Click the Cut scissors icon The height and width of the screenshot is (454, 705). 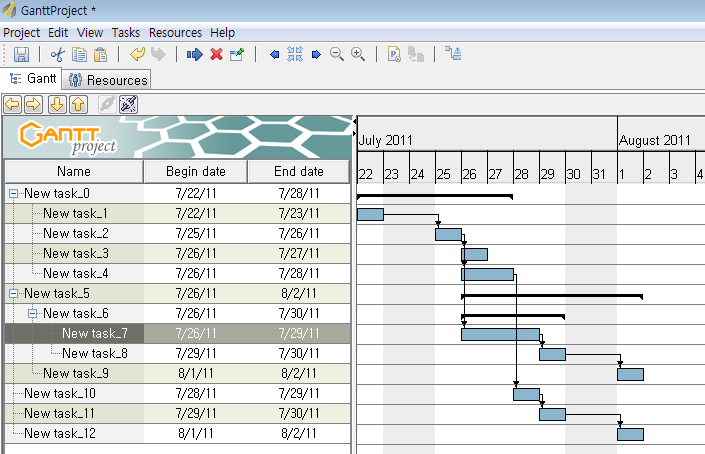58,54
